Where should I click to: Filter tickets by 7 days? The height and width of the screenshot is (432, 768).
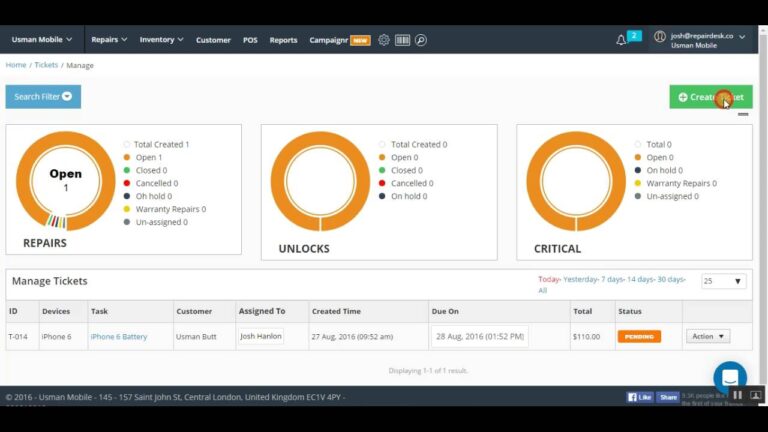coord(612,279)
